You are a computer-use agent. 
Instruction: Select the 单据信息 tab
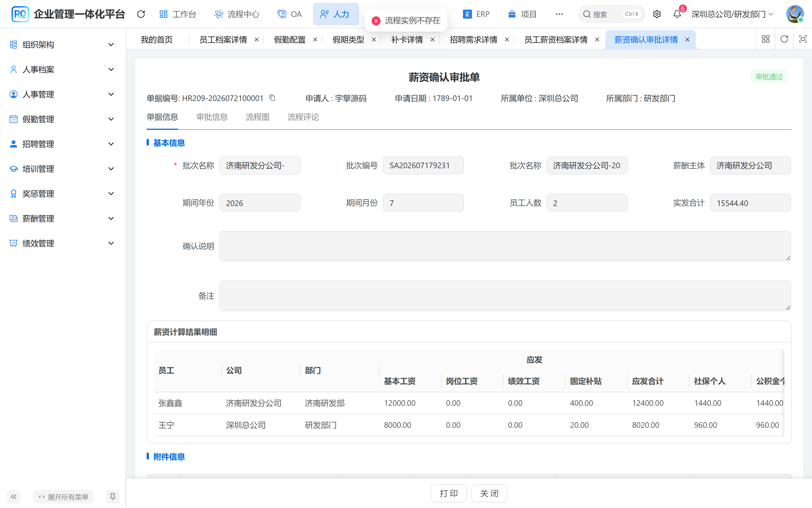(x=162, y=117)
